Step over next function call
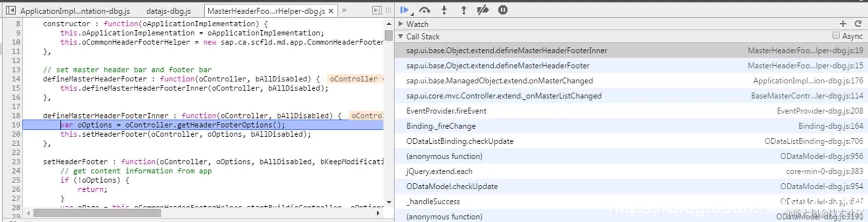Viewport: 868px width, 222px height. (425, 10)
